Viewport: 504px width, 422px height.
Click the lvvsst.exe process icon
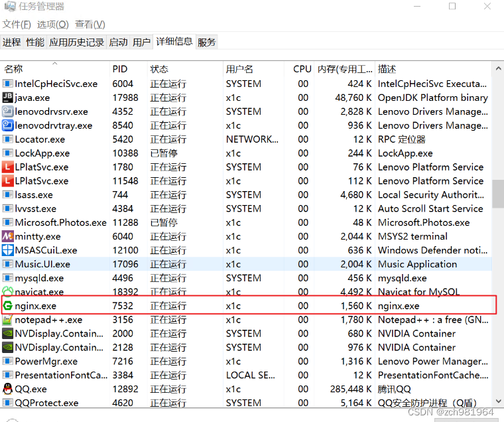pos(7,208)
